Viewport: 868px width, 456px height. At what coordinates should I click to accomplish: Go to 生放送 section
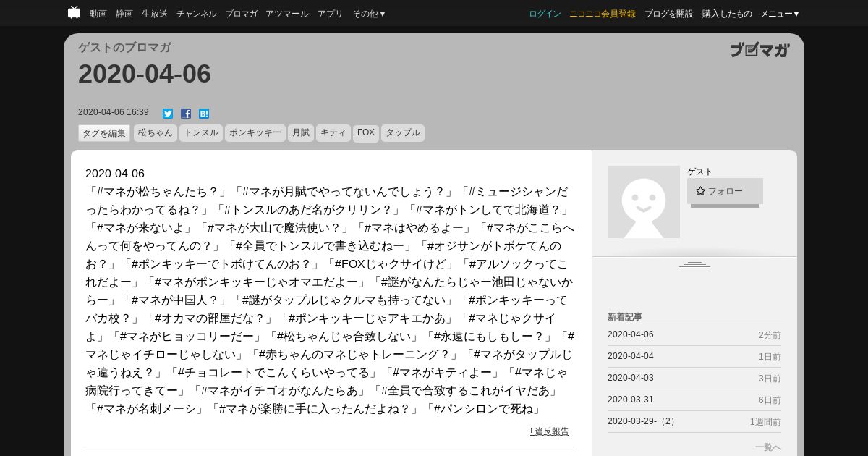pyautogui.click(x=155, y=14)
